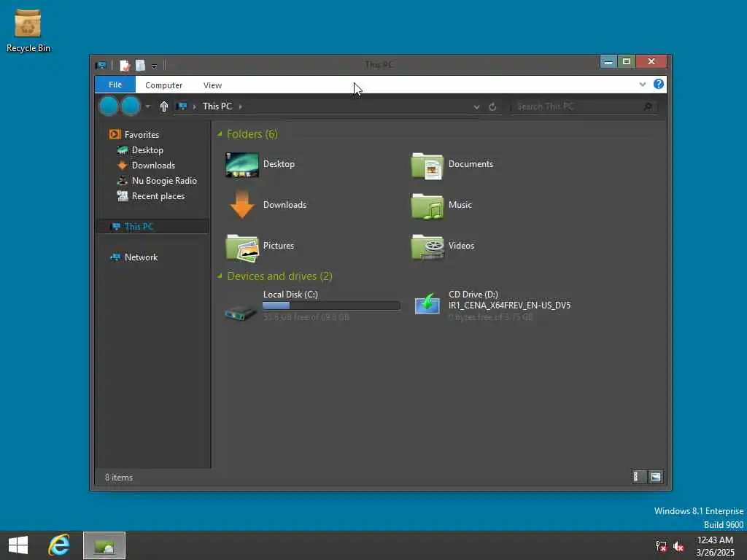Image resolution: width=747 pixels, height=560 pixels.
Task: Click '8 items' status bar text
Action: tap(119, 477)
